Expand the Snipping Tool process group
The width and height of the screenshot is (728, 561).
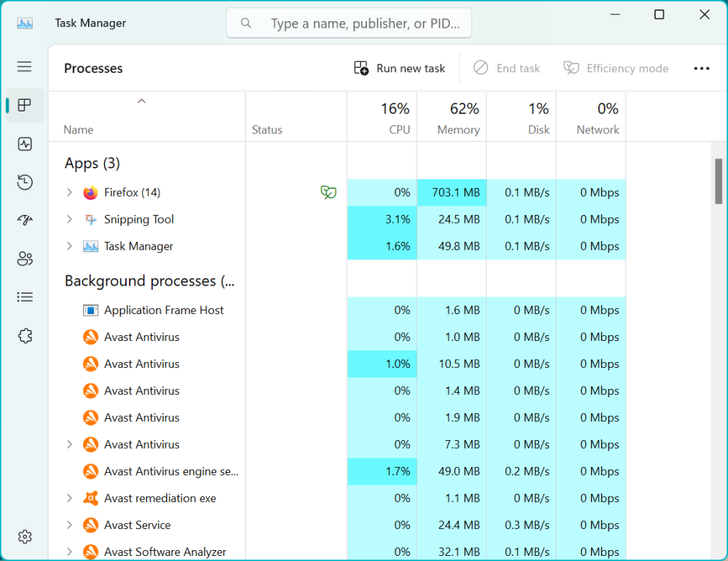coord(70,219)
